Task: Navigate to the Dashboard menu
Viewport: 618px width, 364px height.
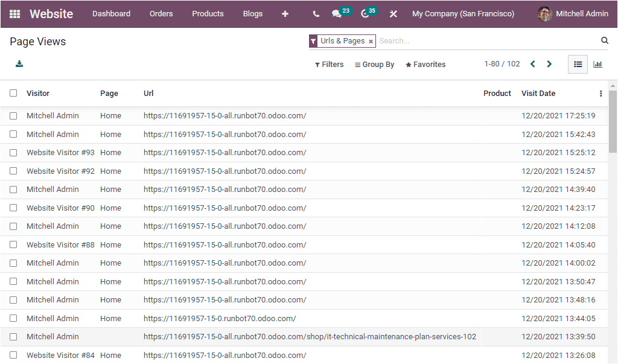Action: click(111, 13)
